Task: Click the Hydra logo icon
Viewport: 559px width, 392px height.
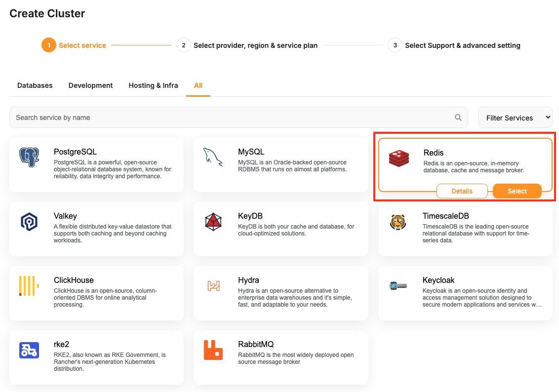Action: pos(213,286)
